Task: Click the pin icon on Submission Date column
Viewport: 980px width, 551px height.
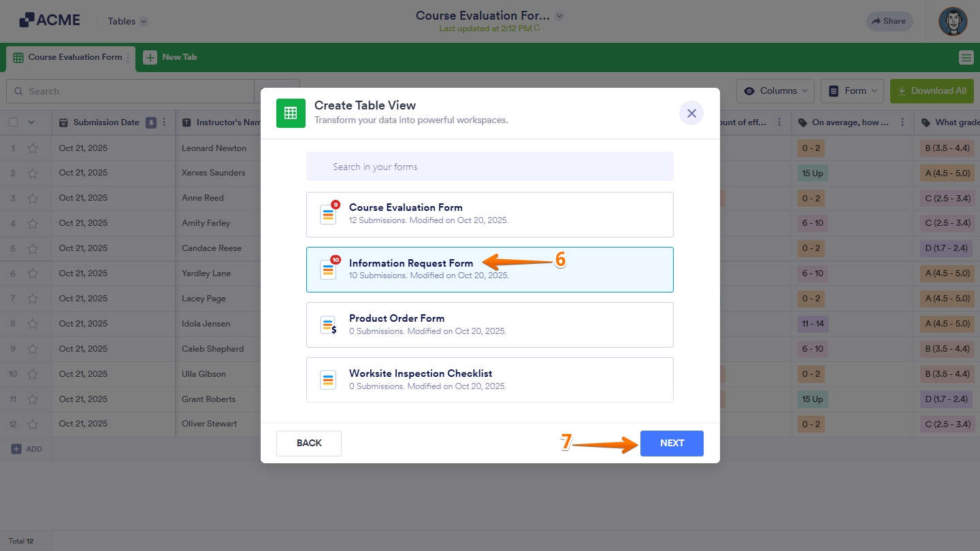Action: tap(151, 122)
